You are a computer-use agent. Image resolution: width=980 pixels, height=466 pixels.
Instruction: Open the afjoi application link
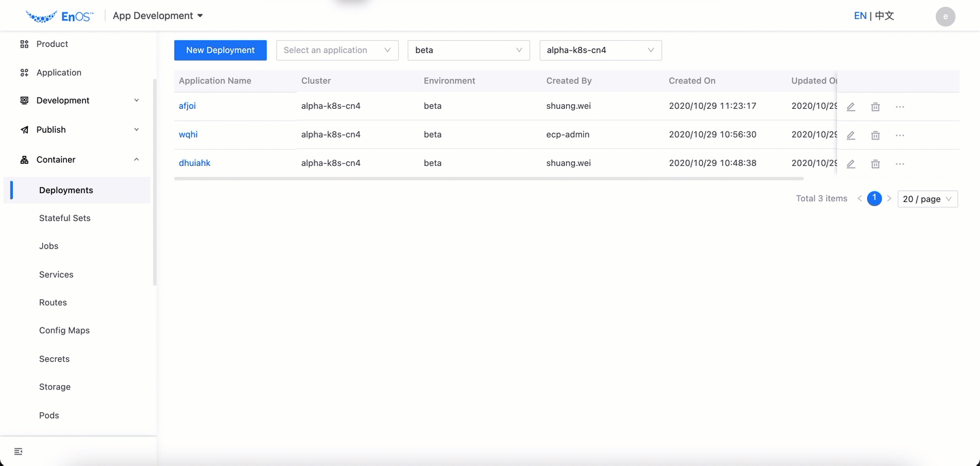[x=187, y=106]
